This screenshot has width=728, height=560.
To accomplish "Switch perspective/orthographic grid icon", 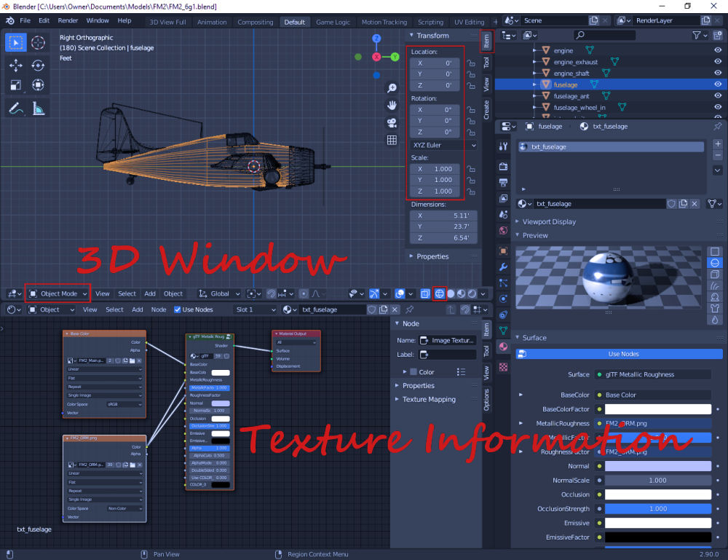I will coord(392,141).
